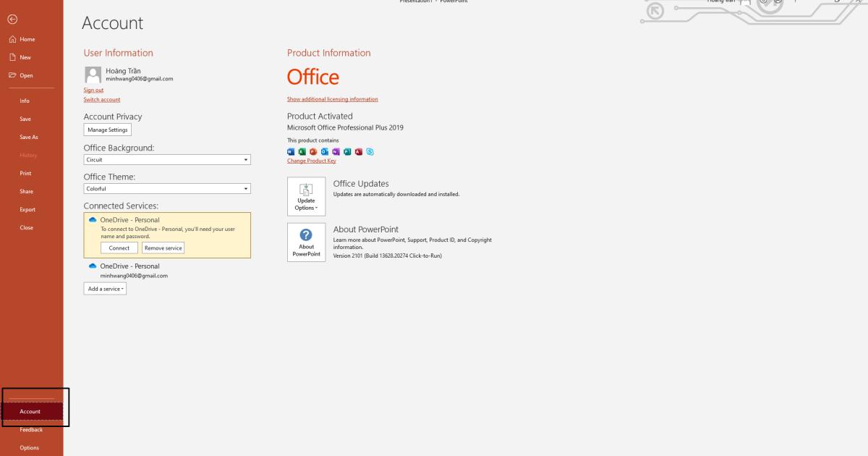Click the Show additional licensing information link
The width and height of the screenshot is (868, 456).
[331, 98]
